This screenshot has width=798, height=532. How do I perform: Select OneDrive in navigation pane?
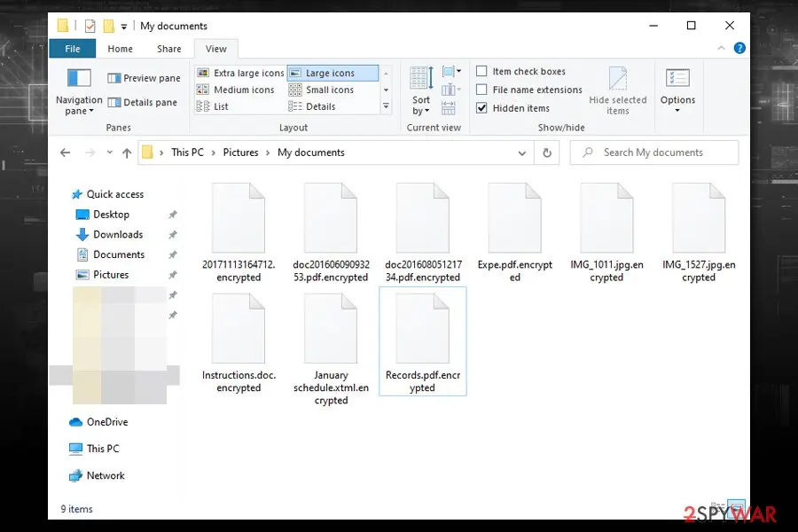coord(98,422)
